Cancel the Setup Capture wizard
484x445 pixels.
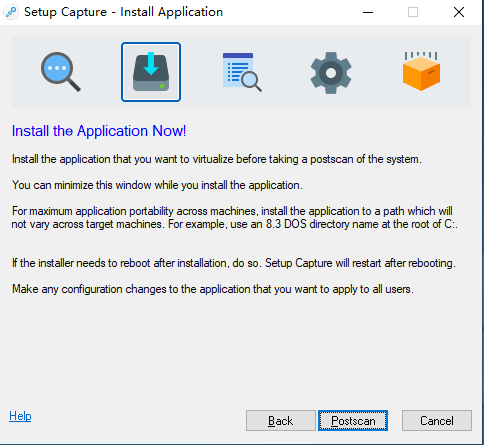[437, 421]
